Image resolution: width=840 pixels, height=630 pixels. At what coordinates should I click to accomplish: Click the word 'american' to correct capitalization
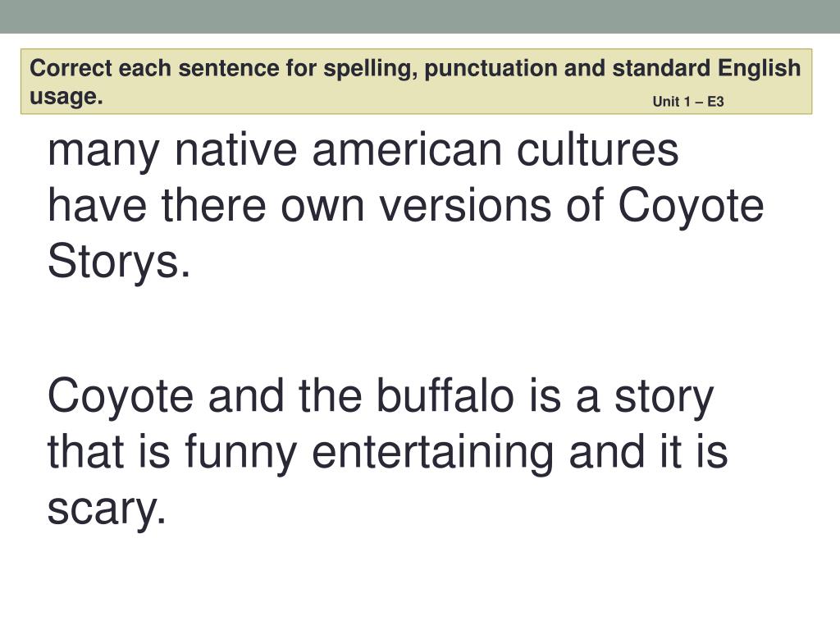point(407,150)
